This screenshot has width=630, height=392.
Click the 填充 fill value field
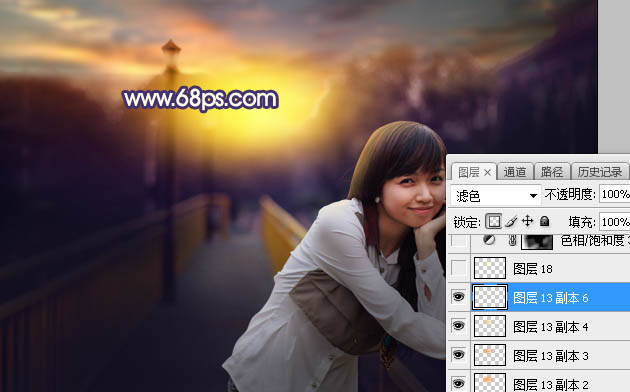coord(614,222)
